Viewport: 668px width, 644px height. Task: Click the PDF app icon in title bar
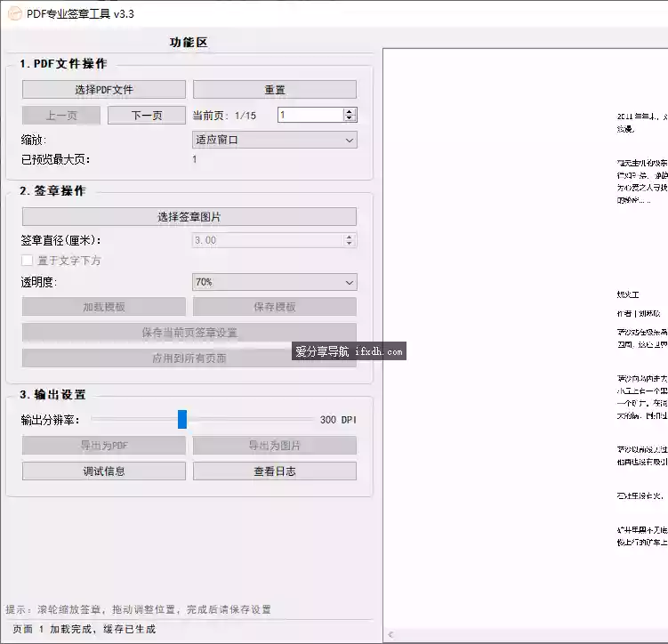pyautogui.click(x=14, y=13)
